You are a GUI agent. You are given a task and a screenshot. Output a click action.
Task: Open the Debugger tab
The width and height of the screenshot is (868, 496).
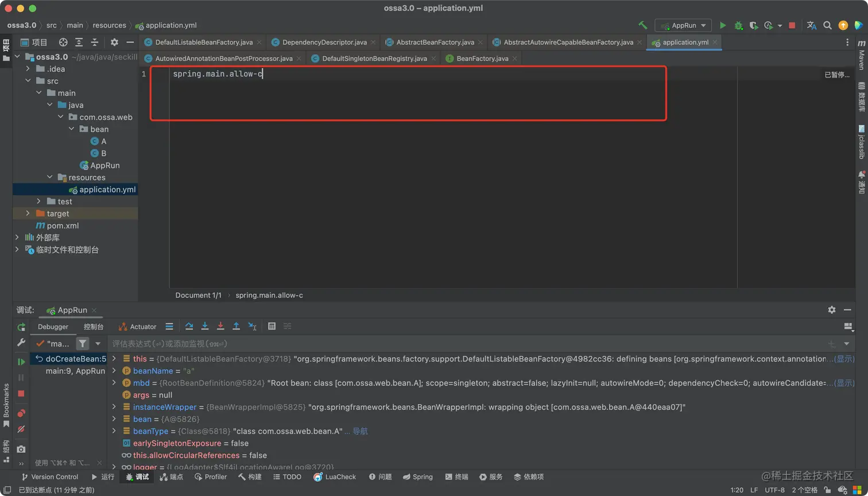53,327
